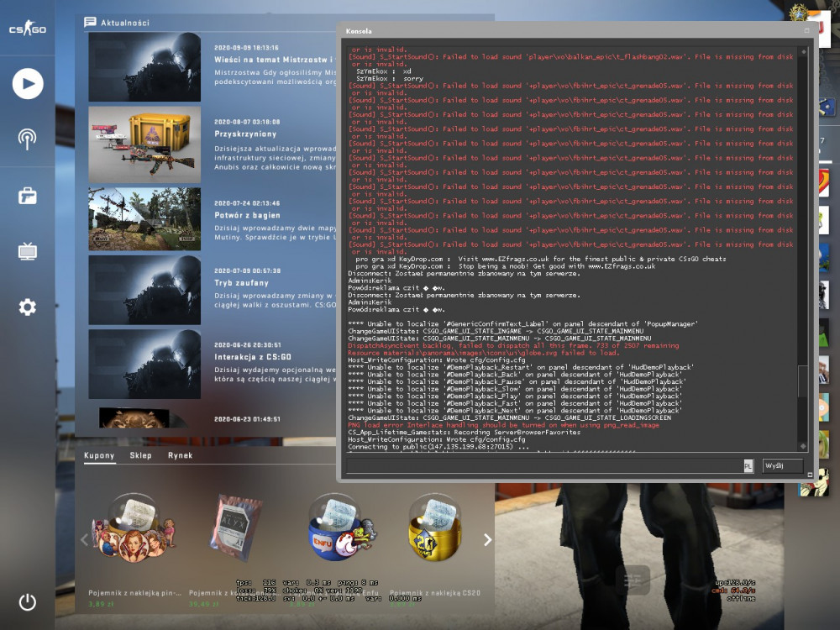Click the 2020-06-23 01:49:51 news date

(247, 419)
